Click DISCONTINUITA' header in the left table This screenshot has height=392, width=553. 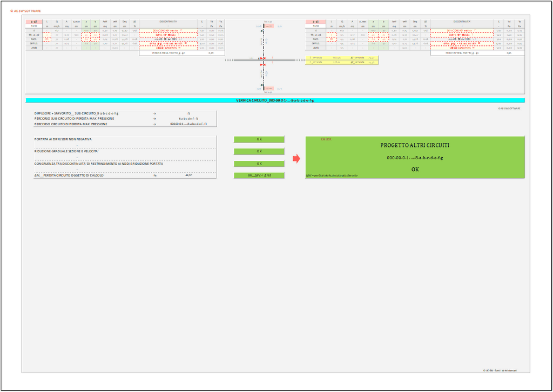[166, 22]
